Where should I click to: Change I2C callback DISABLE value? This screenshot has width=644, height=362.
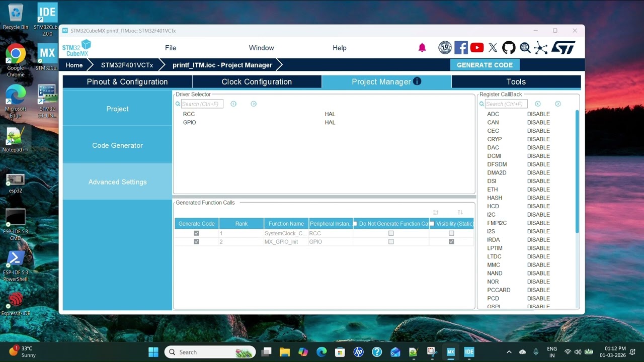point(538,215)
